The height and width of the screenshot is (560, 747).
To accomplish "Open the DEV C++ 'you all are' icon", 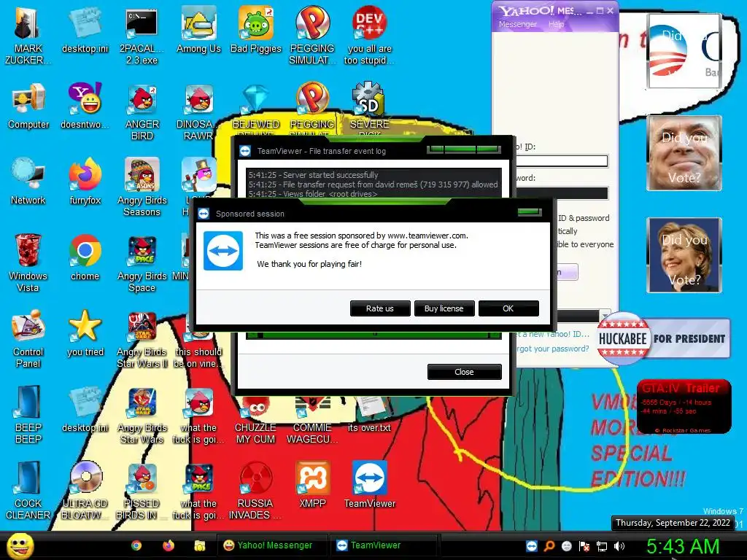I will click(x=370, y=34).
